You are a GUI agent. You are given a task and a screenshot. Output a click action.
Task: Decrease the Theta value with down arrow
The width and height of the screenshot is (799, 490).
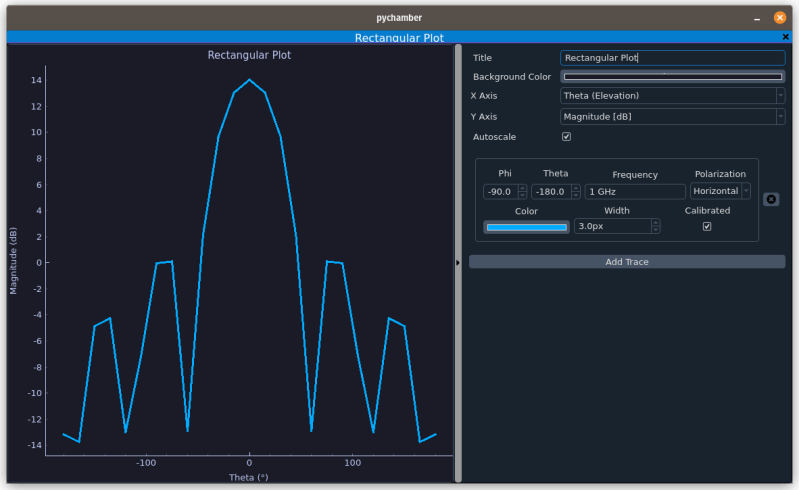576,195
